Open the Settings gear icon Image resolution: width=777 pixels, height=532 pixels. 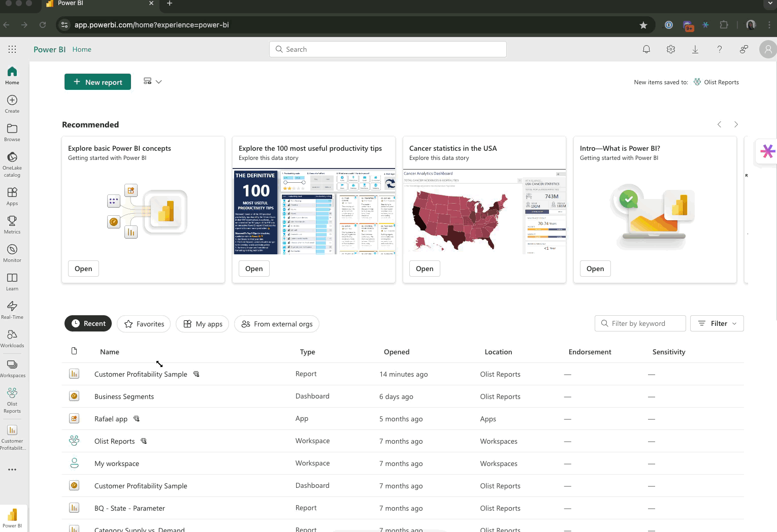671,49
